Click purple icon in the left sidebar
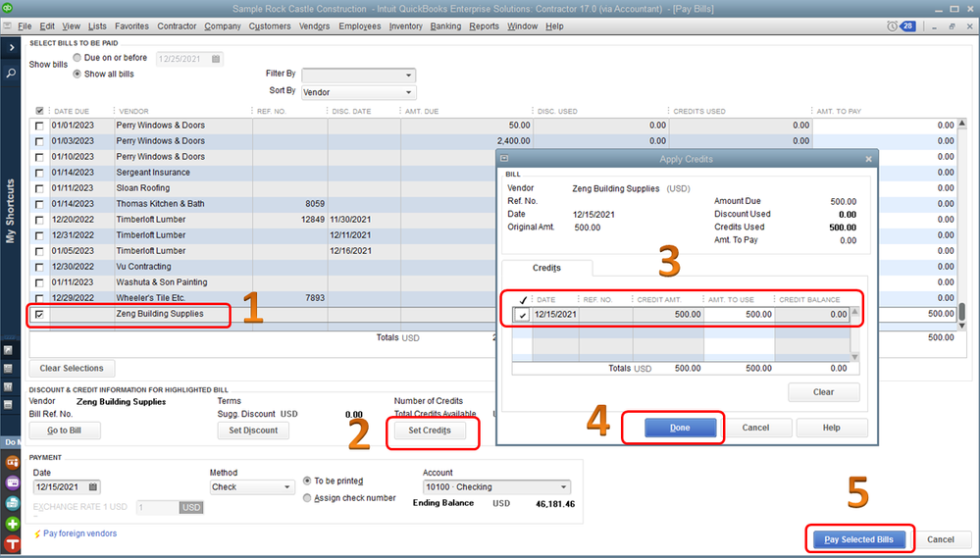This screenshot has height=558, width=980. 12,482
